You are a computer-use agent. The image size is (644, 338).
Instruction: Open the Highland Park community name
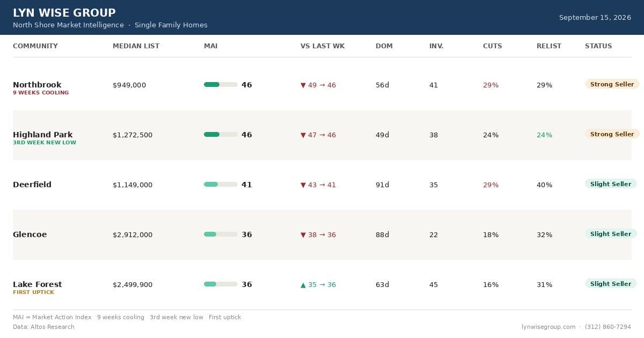(x=42, y=135)
